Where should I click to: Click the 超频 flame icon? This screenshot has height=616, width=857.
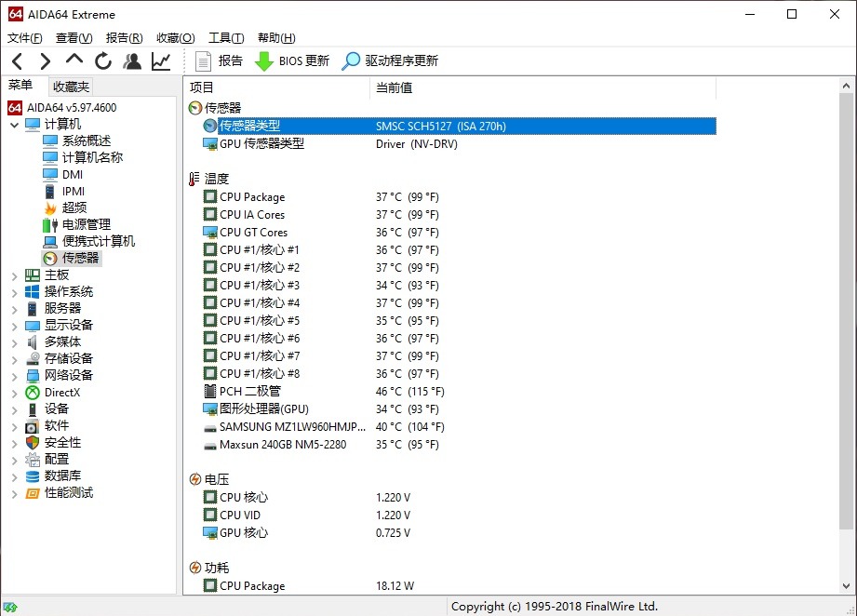click(x=50, y=208)
